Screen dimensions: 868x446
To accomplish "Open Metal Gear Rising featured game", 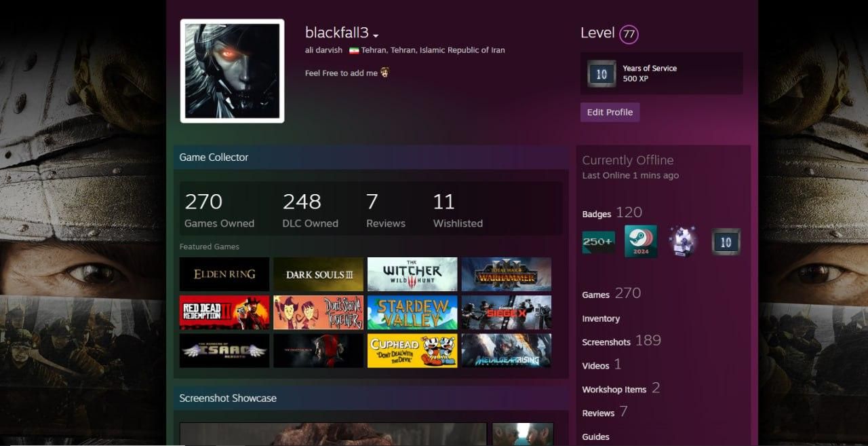I will pyautogui.click(x=507, y=350).
